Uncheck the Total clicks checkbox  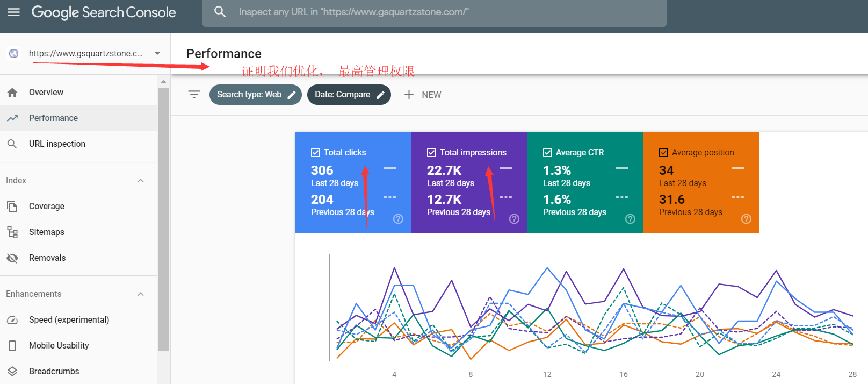pyautogui.click(x=315, y=153)
